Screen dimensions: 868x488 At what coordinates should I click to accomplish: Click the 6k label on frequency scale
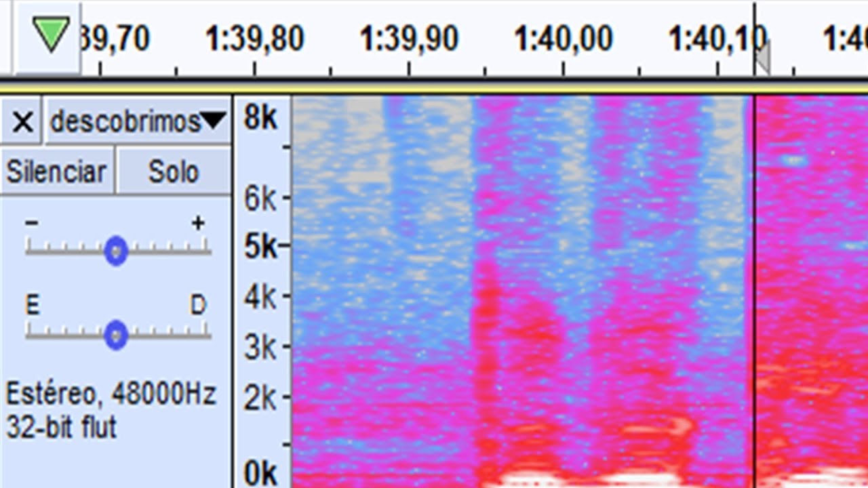tap(260, 199)
